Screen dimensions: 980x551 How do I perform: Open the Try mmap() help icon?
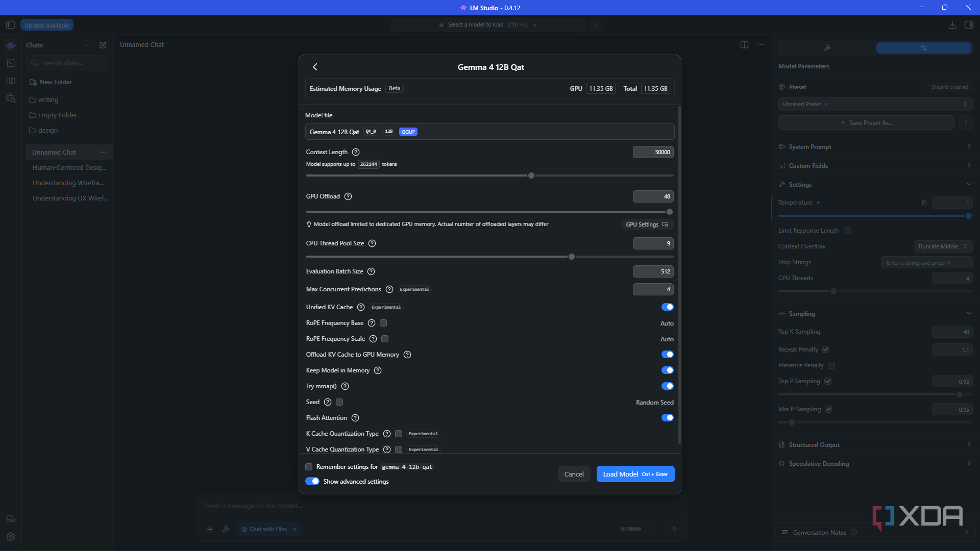(x=345, y=386)
